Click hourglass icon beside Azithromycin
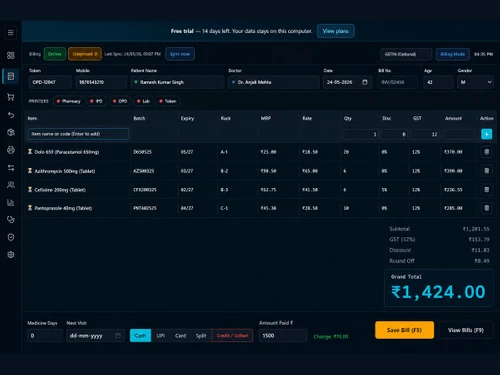This screenshot has width=500, height=375. 30,171
